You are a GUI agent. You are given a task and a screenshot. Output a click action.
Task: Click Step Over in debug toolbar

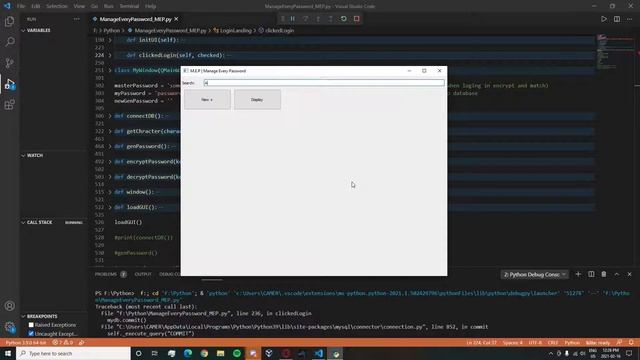pyautogui.click(x=305, y=19)
